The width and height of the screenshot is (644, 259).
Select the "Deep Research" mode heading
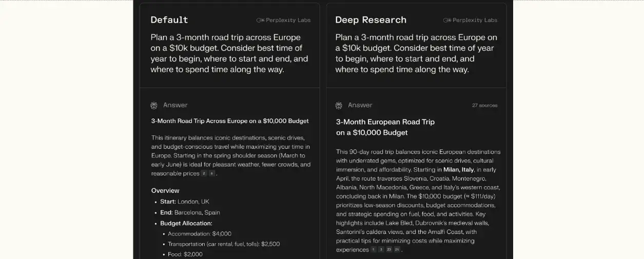pos(370,20)
